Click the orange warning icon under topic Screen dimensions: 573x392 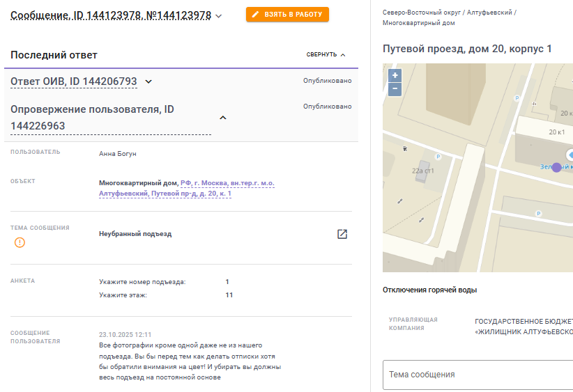click(20, 242)
